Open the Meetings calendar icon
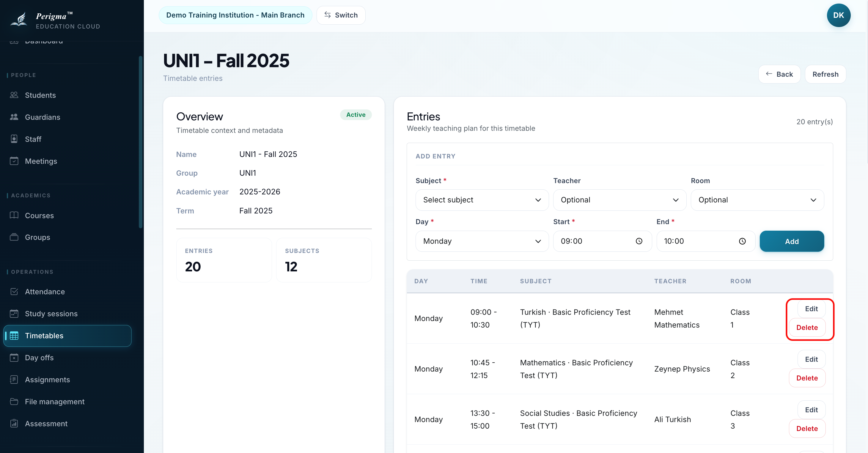Screen dimensions: 868x453 pyautogui.click(x=14, y=161)
